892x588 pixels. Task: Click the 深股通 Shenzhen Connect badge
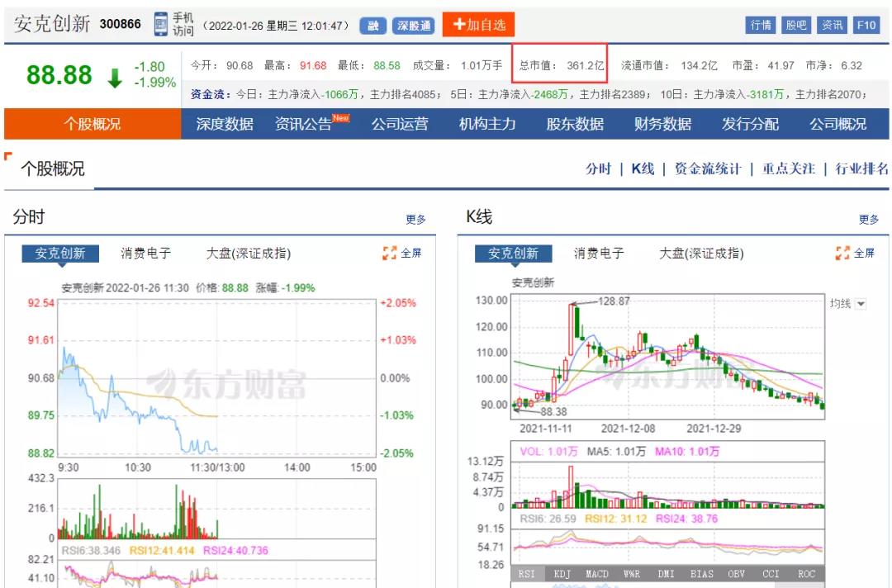(x=412, y=25)
